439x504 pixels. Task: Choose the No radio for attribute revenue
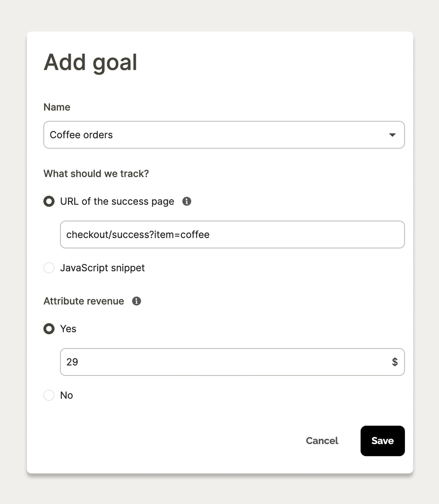[x=49, y=395]
